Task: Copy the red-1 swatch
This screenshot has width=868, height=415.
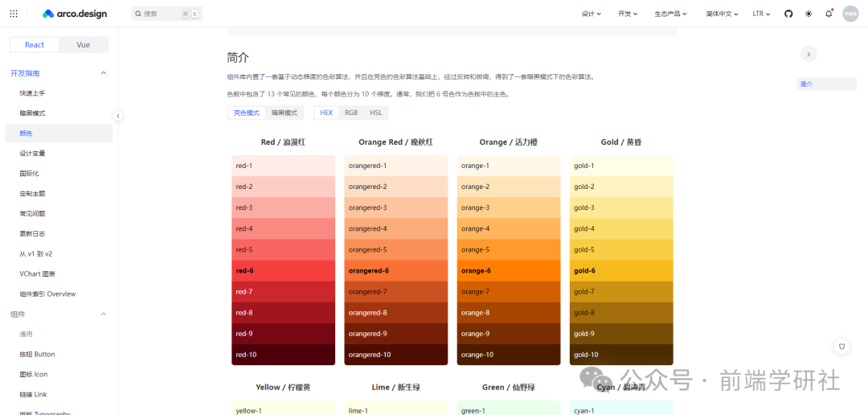Action: (x=284, y=166)
